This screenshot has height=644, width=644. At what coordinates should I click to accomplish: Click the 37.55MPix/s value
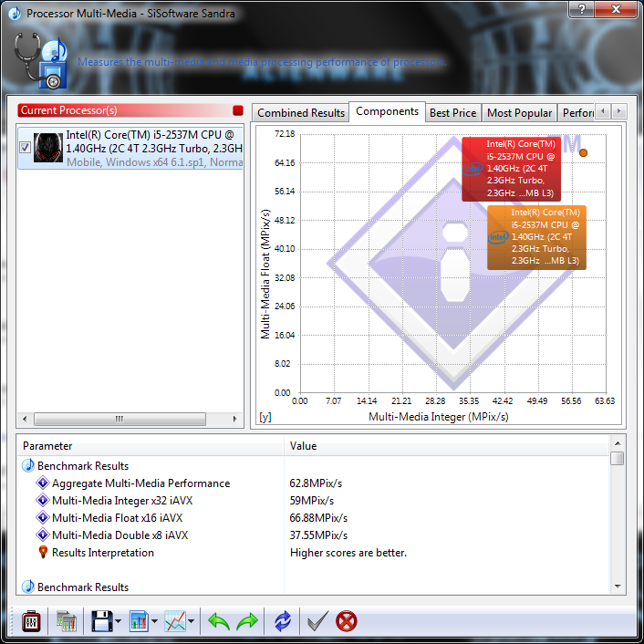tap(318, 535)
